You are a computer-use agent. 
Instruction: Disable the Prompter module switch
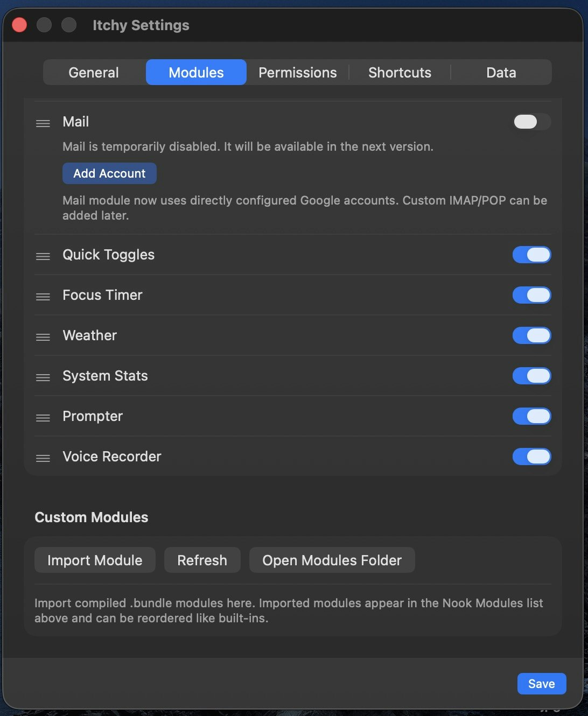pos(532,416)
